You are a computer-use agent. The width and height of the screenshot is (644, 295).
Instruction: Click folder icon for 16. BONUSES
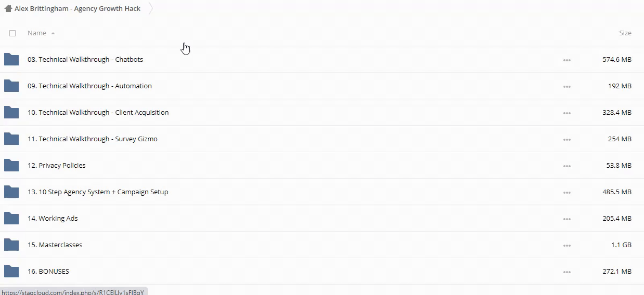pos(11,272)
